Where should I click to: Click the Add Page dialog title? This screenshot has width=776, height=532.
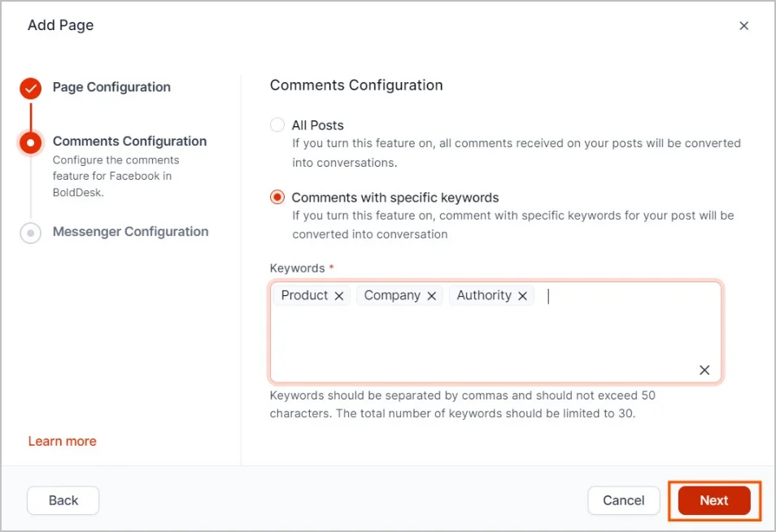point(60,25)
